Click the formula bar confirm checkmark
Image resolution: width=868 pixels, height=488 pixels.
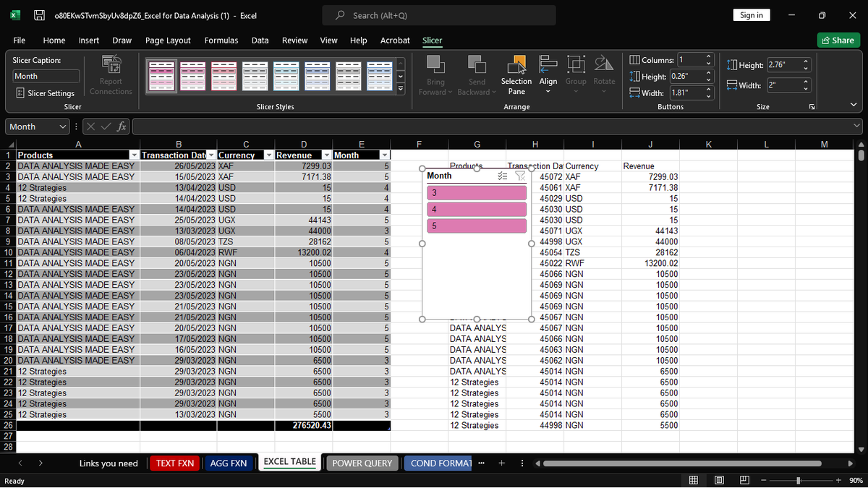(x=106, y=127)
